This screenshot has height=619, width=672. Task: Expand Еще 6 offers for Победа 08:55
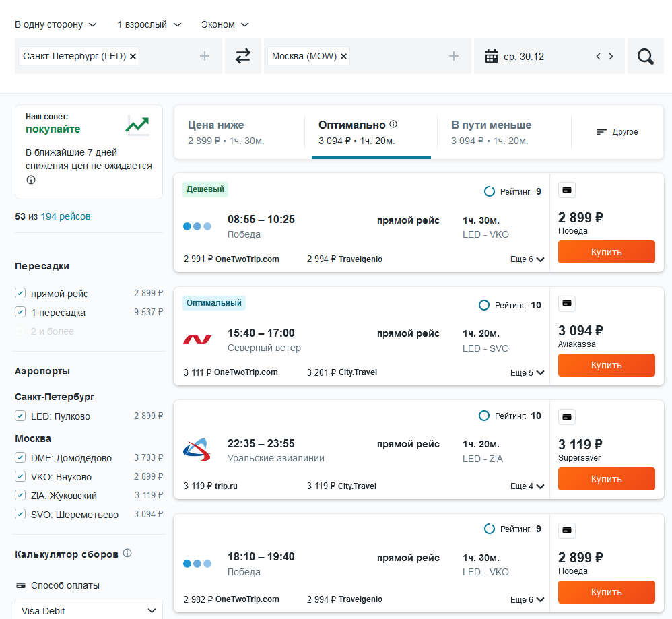coord(527,259)
